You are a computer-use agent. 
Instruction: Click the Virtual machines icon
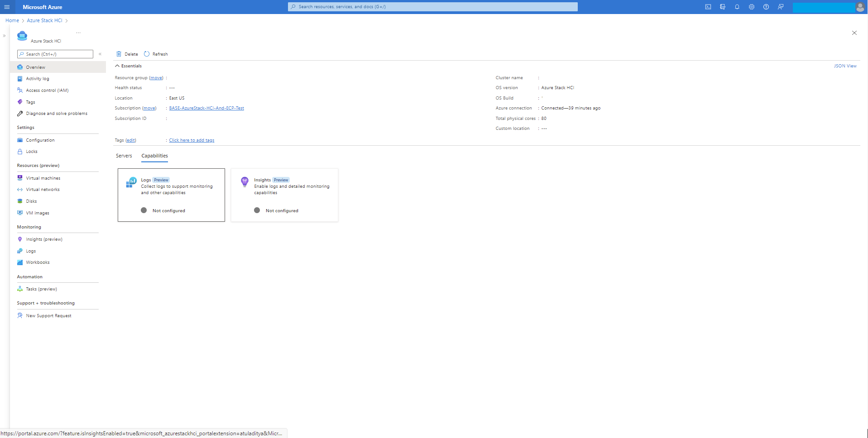pyautogui.click(x=20, y=178)
